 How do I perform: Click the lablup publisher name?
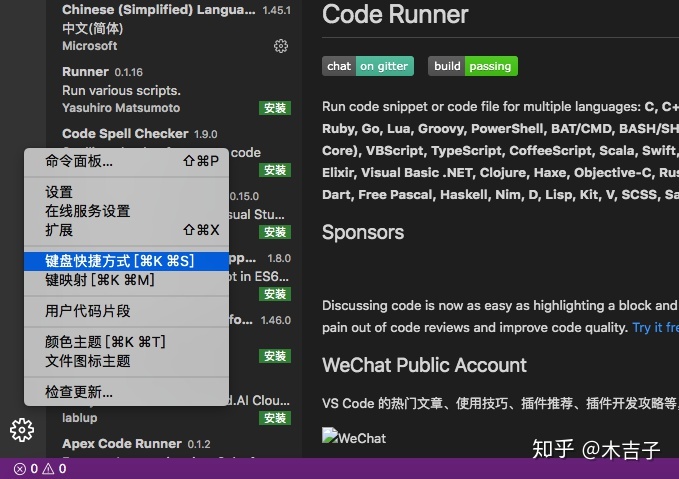point(80,418)
